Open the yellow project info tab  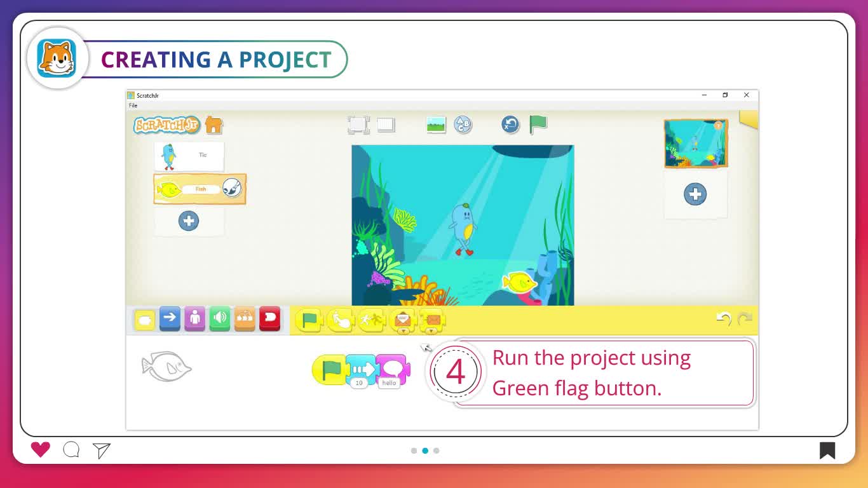click(749, 119)
